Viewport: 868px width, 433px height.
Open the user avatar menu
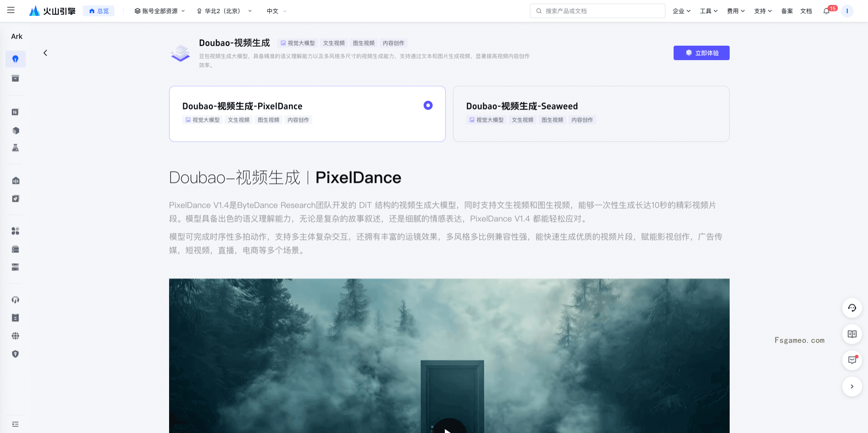(847, 11)
